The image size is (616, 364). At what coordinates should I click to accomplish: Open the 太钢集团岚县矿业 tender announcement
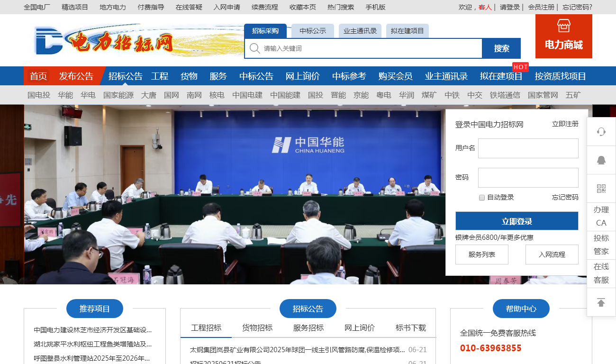tap(298, 350)
